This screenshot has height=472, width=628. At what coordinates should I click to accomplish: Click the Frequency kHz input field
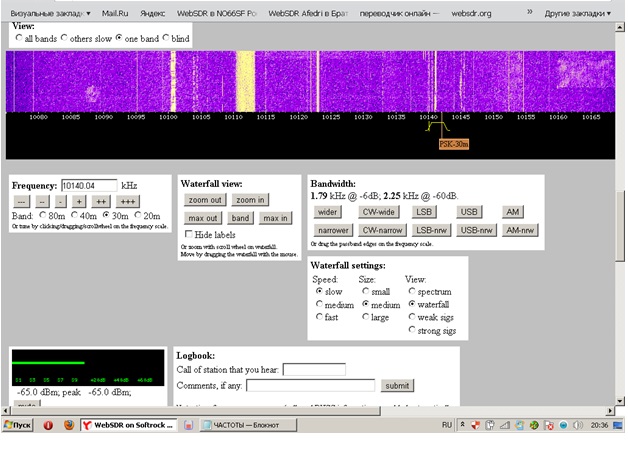[88, 185]
